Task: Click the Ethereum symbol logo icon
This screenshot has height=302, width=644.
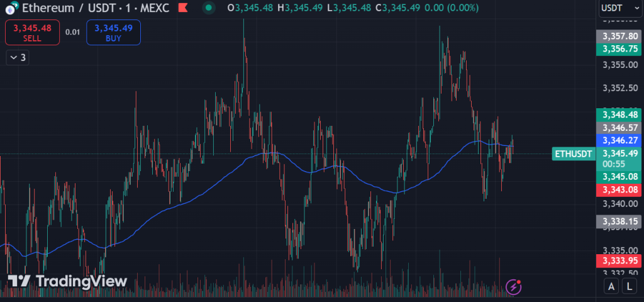Action: (x=11, y=8)
